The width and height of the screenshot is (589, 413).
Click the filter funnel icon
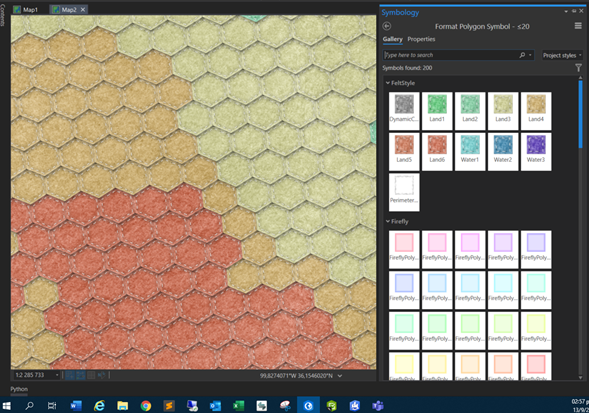click(x=578, y=68)
